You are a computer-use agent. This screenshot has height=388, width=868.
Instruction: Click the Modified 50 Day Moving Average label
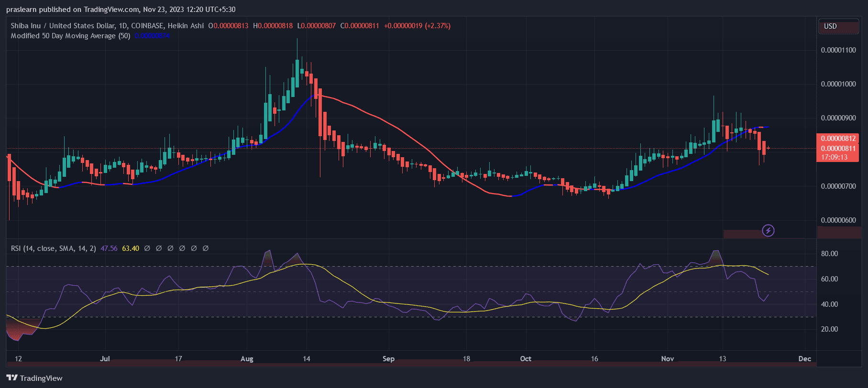coord(70,36)
